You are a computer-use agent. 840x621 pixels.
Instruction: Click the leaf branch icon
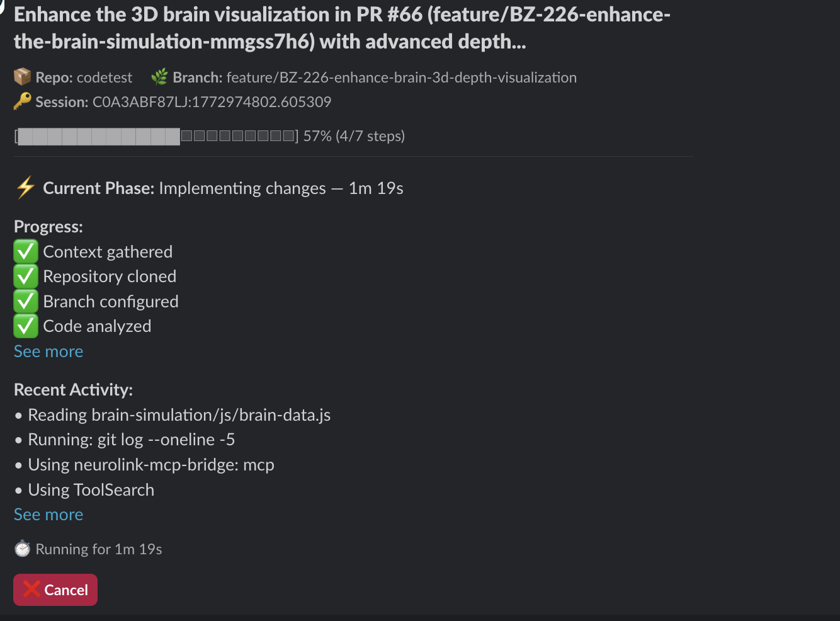[x=160, y=77]
